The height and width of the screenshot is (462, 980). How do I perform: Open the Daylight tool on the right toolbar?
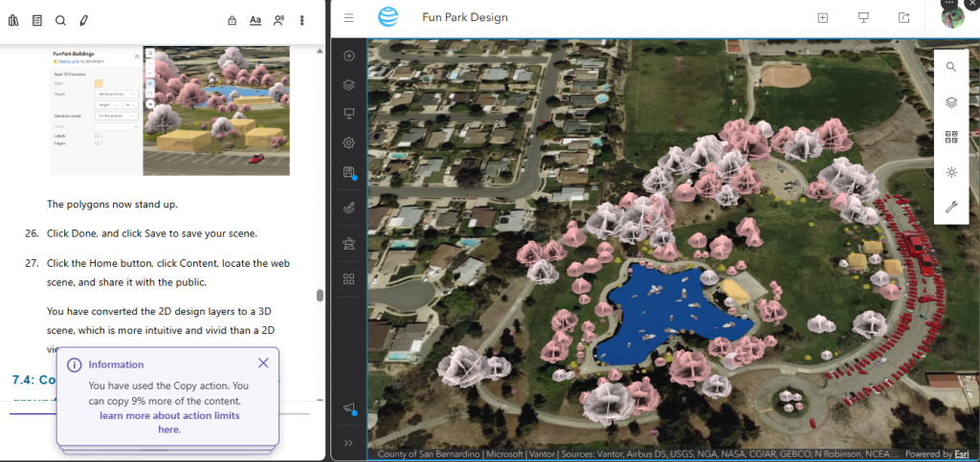click(x=951, y=172)
